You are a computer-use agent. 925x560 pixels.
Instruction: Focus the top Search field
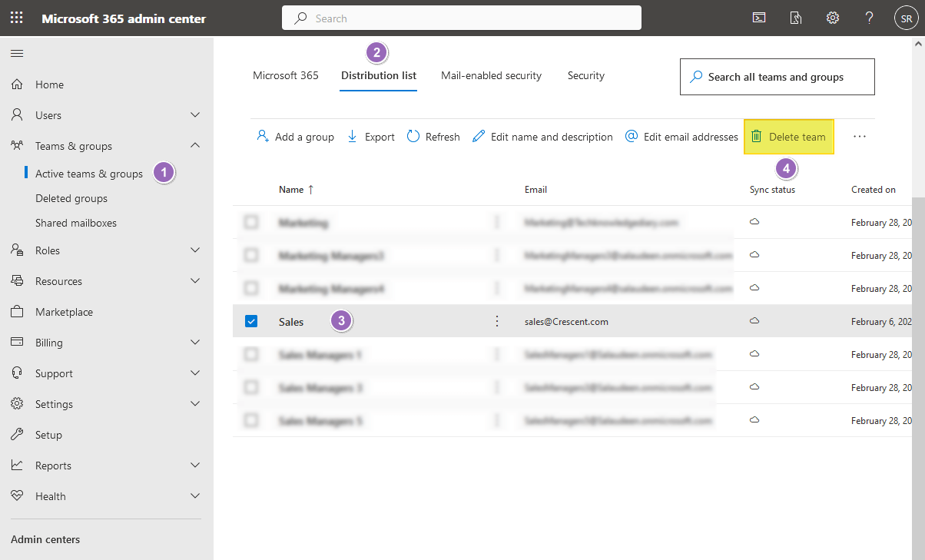(462, 18)
